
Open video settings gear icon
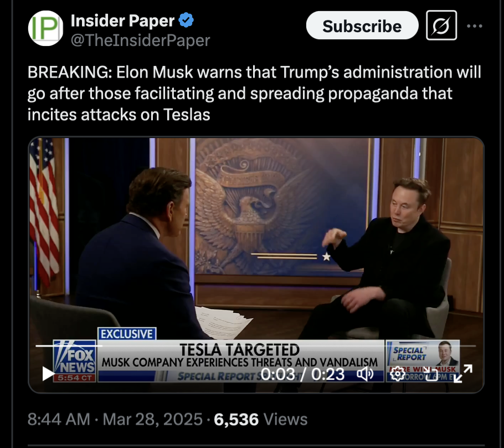[398, 374]
